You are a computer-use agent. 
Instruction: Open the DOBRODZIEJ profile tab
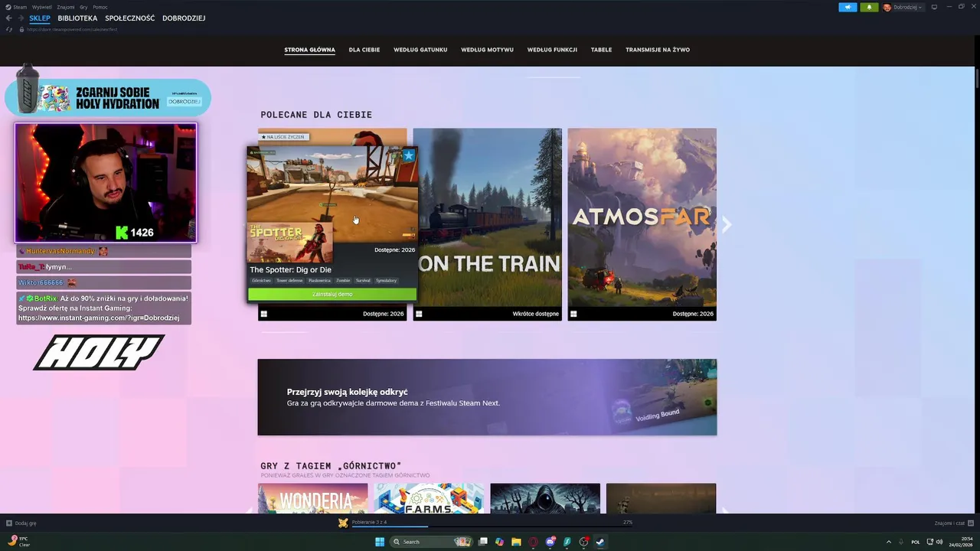click(184, 18)
